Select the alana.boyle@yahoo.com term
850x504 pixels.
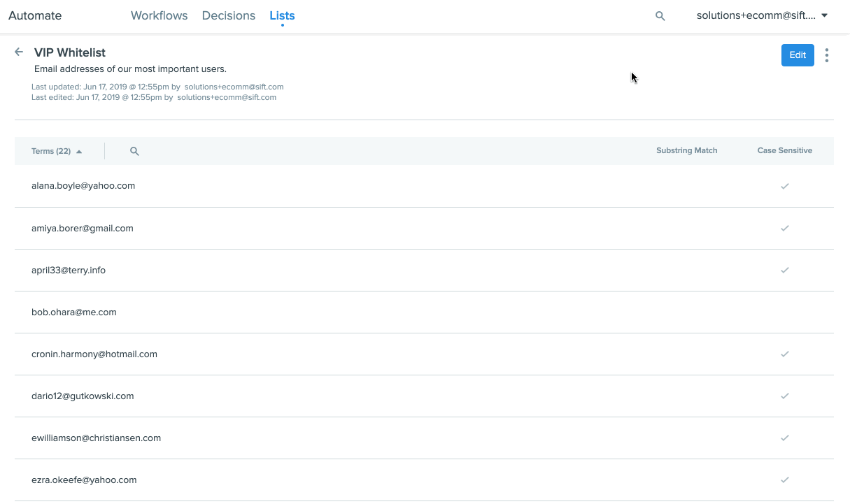pyautogui.click(x=83, y=186)
